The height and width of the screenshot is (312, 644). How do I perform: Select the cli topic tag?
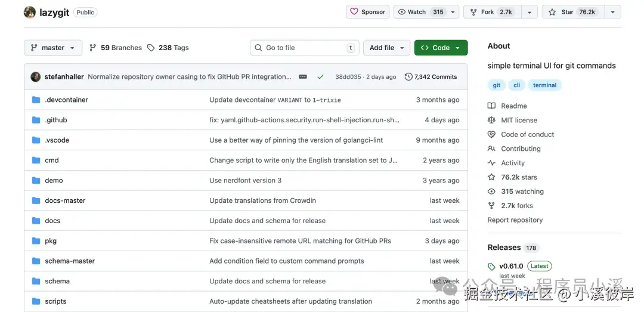click(516, 85)
